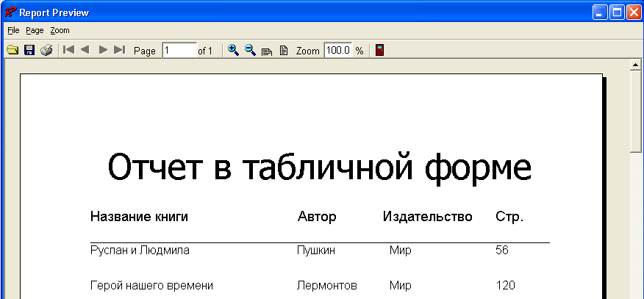The width and height of the screenshot is (644, 299).
Task: Save the report with the floppy disk icon
Action: [29, 51]
